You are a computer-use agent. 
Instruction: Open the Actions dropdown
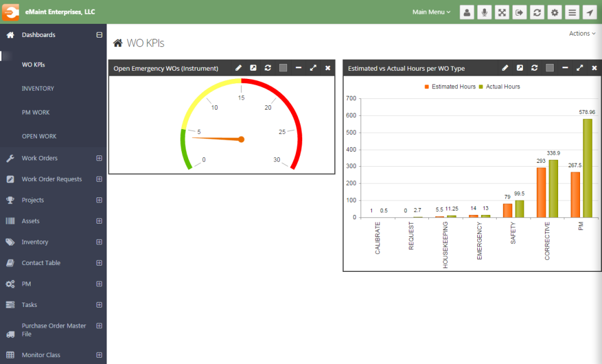click(581, 33)
